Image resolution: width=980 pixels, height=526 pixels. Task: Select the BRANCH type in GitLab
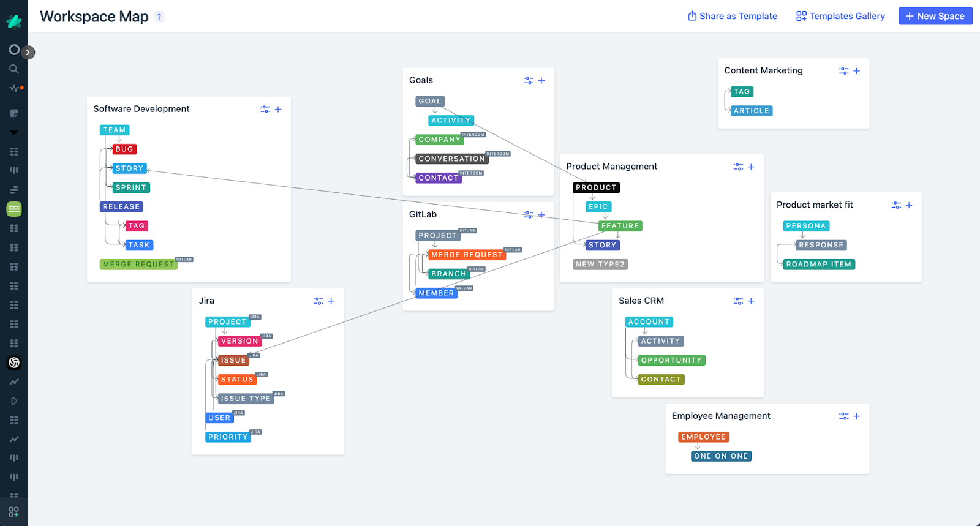point(449,274)
